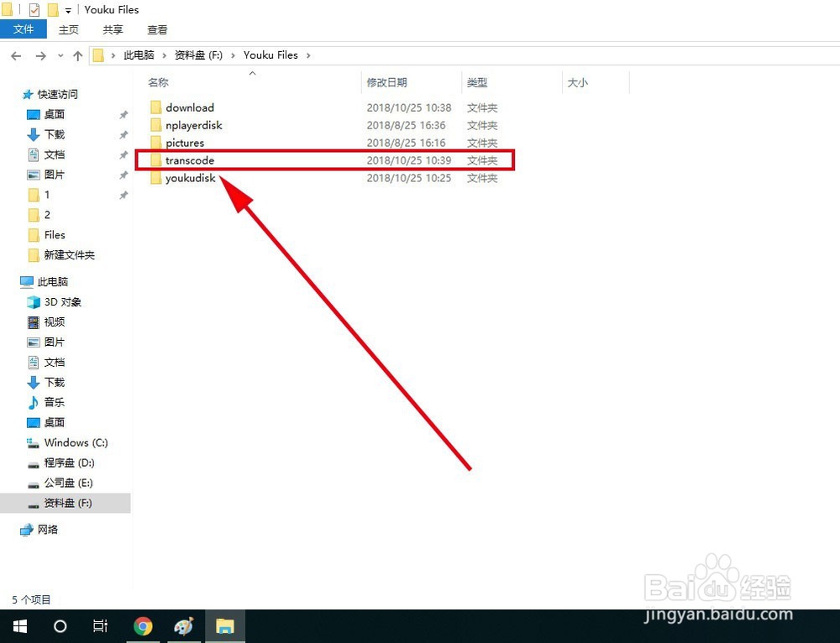Click the pictures folder name
The image size is (840, 643).
click(x=185, y=143)
